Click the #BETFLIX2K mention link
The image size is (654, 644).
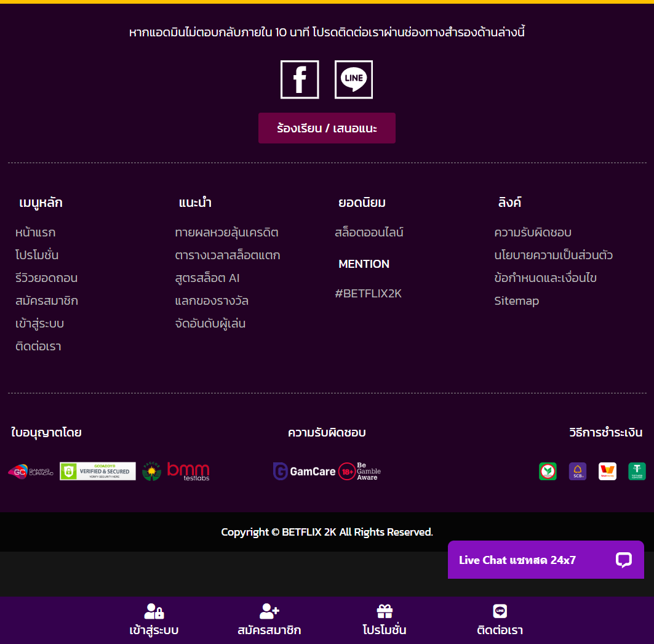[368, 294]
